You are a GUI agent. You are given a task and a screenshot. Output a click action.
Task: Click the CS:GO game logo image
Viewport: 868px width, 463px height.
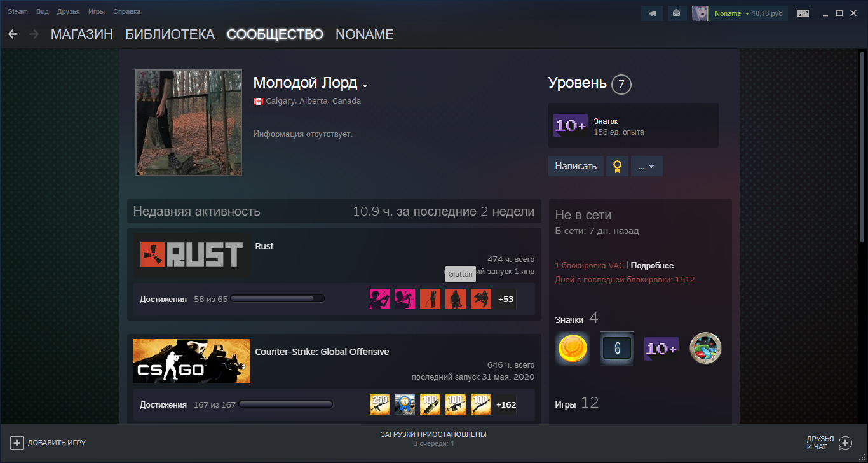191,361
